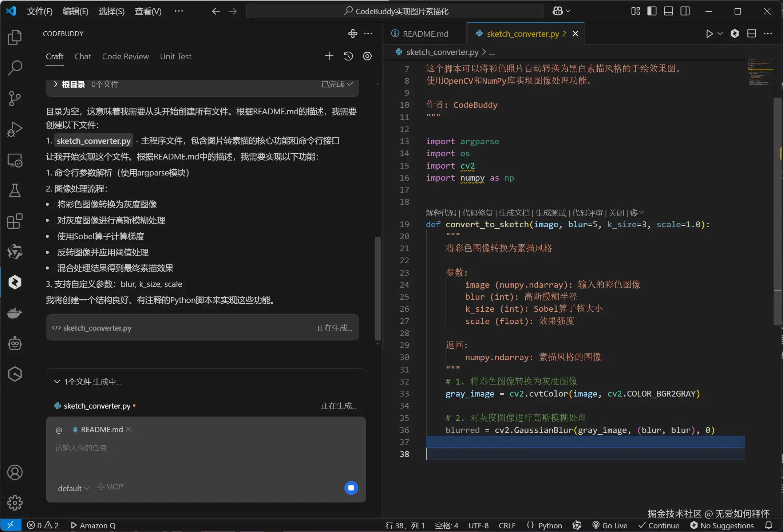The image size is (783, 532).
Task: Collapse the 1个文件 生成中 section
Action: 57,382
